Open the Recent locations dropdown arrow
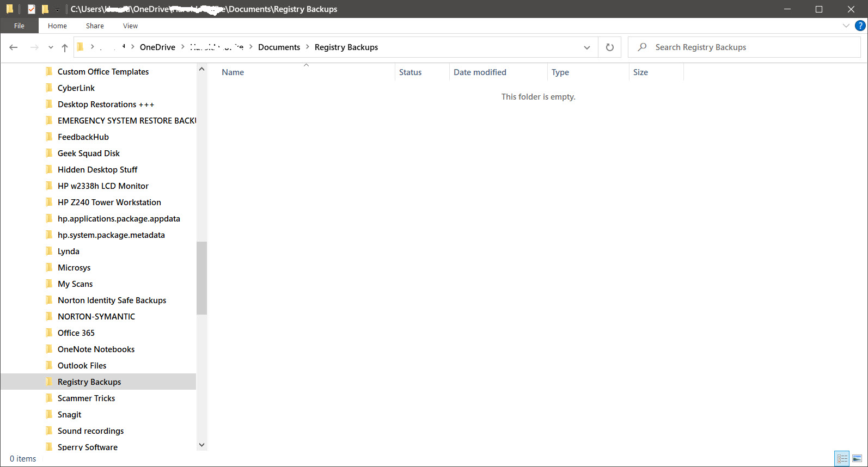Image resolution: width=868 pixels, height=467 pixels. coord(51,47)
